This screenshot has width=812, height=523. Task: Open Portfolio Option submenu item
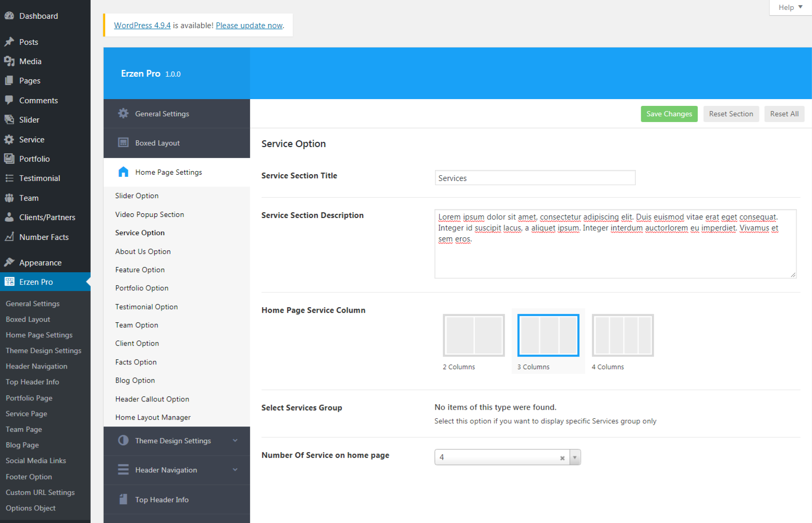pos(142,288)
